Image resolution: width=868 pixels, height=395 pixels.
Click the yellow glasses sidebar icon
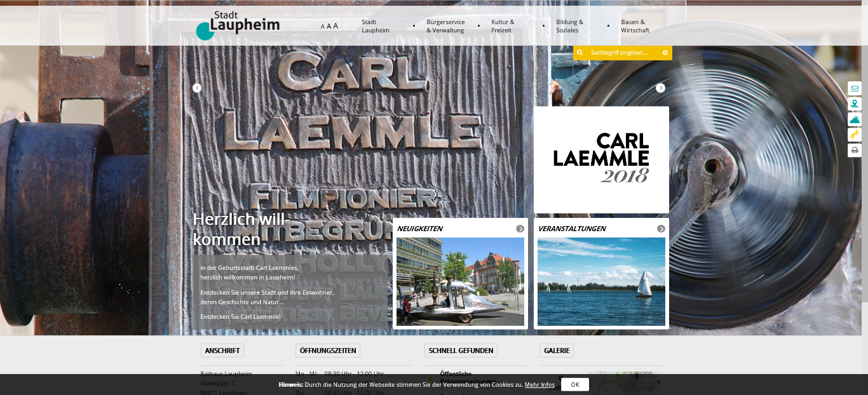pos(855,135)
